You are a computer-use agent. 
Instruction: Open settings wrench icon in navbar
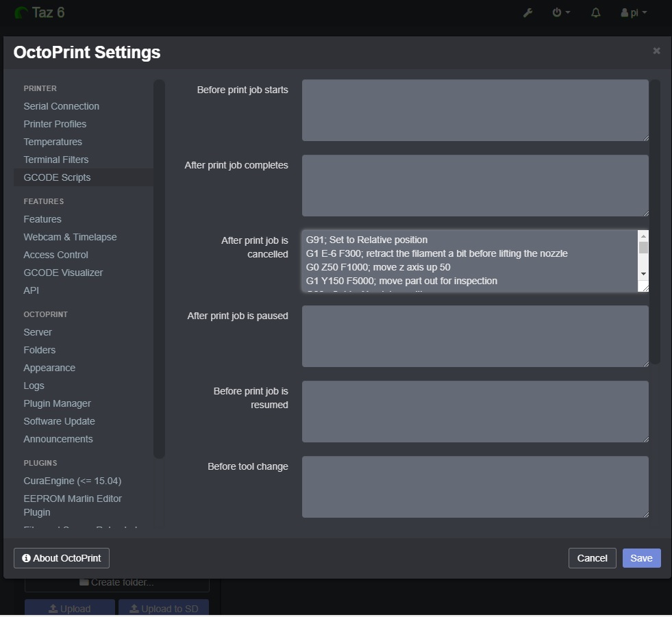(527, 13)
